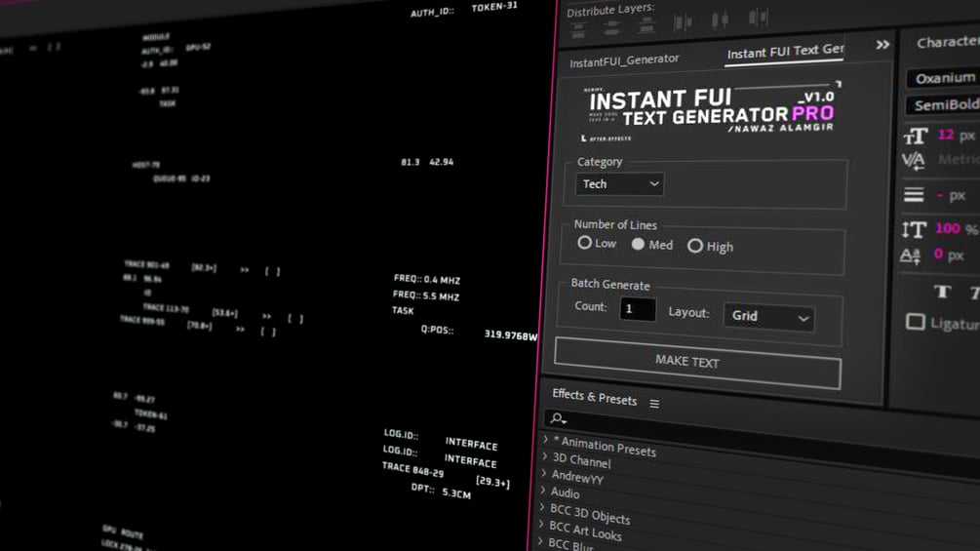
Task: Click distribute layers top edges icon
Action: 579,29
